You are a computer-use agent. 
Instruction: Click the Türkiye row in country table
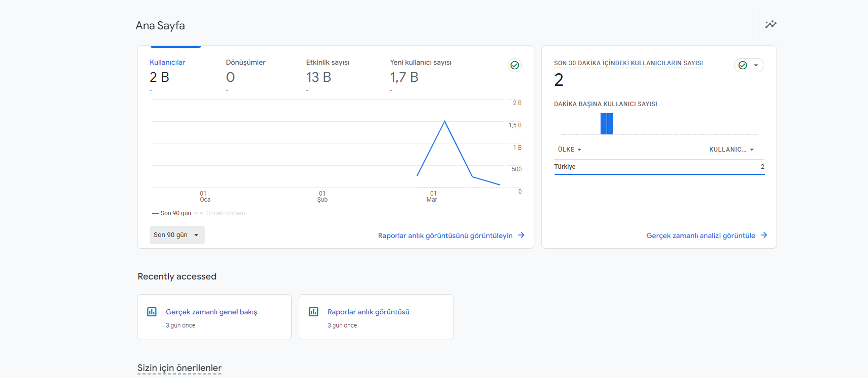(x=659, y=167)
